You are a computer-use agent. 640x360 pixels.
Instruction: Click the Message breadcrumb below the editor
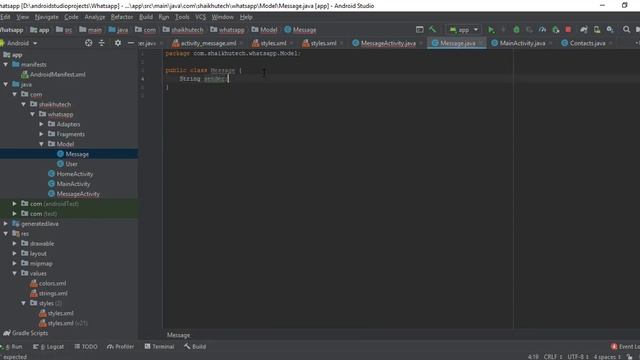[x=178, y=335]
